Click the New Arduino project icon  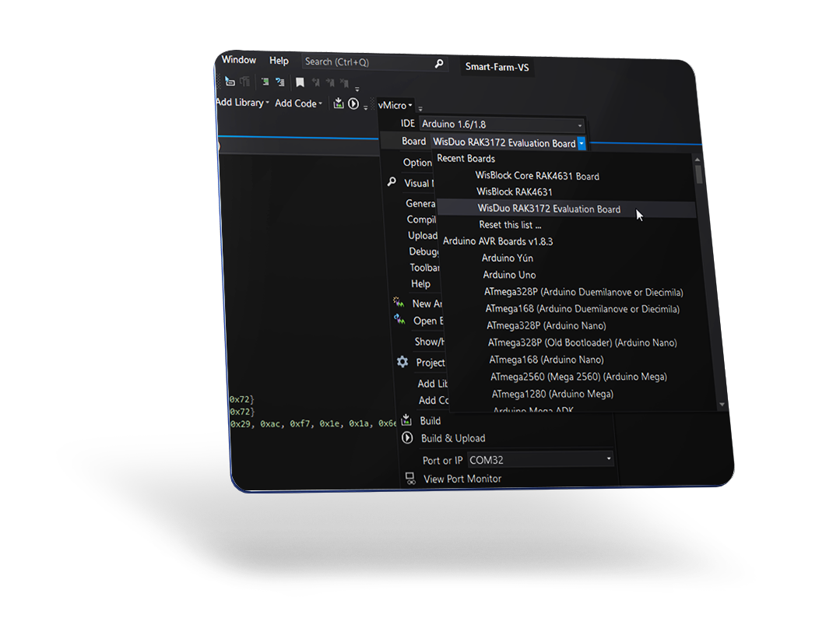[399, 303]
